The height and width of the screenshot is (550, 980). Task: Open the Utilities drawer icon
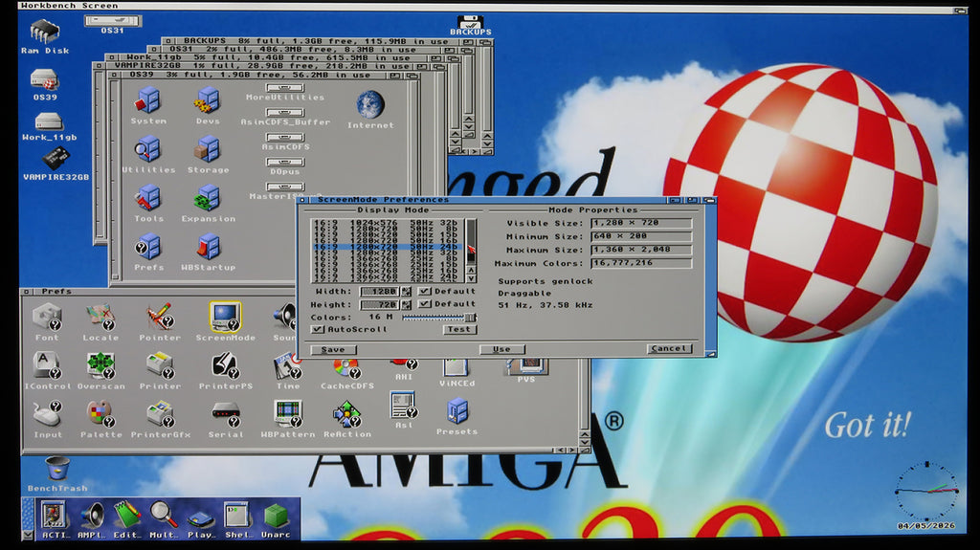click(x=147, y=150)
